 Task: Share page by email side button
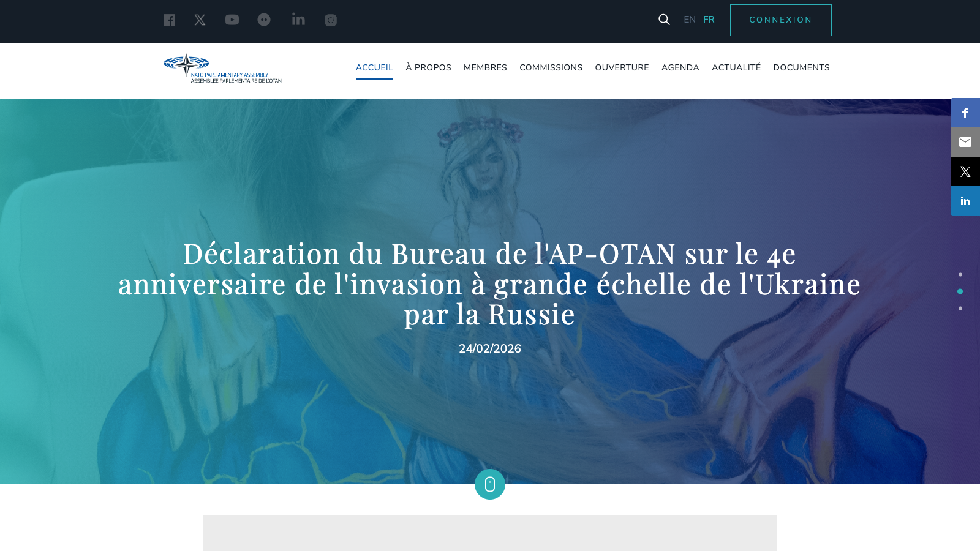(x=965, y=142)
